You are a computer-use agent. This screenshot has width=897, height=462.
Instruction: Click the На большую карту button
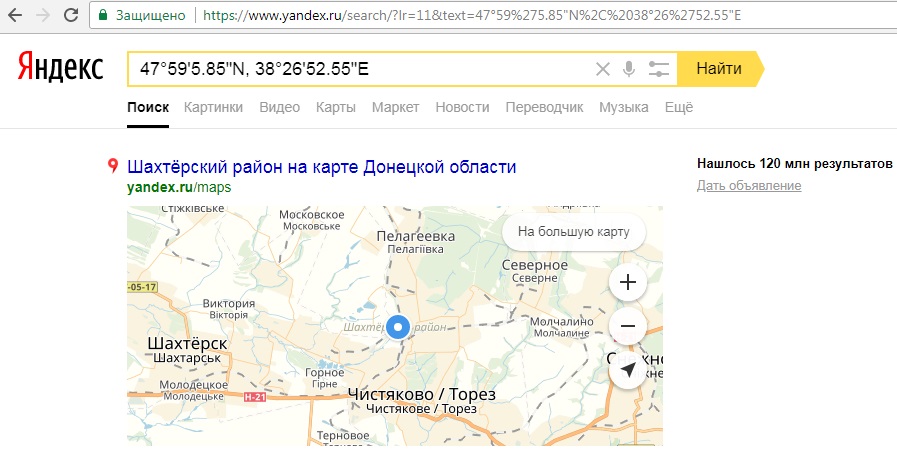573,232
